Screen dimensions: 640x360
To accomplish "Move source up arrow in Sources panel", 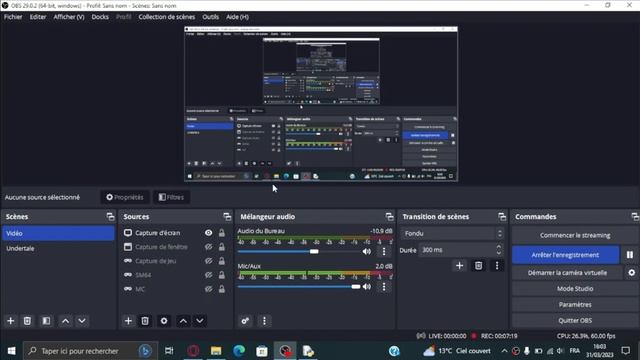I will 183,321.
